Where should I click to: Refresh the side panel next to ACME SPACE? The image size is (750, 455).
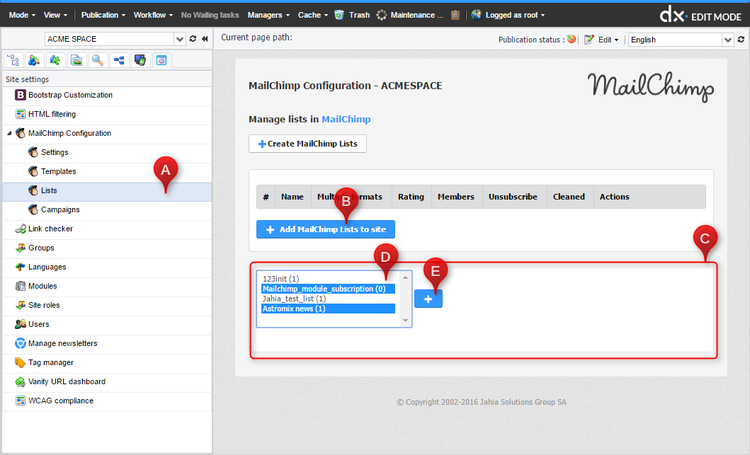point(193,39)
